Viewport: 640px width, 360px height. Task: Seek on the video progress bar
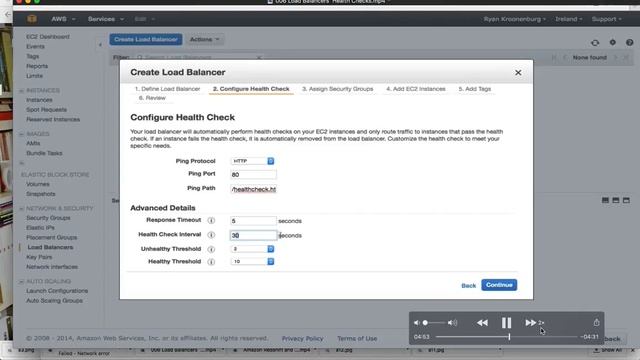click(x=507, y=337)
